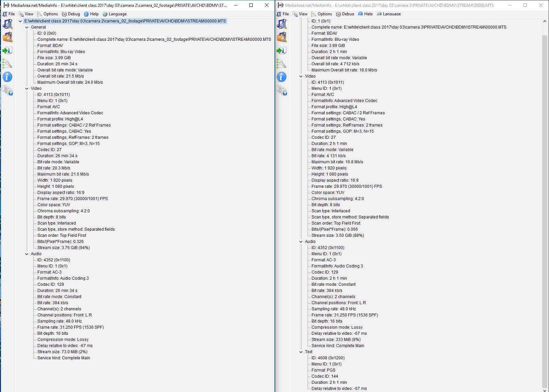This screenshot has height=392, width=549.
Task: Select the highlighted file path row in left window
Action: (125, 21)
